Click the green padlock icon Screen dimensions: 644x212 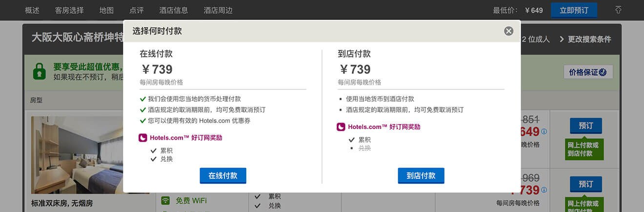39,72
